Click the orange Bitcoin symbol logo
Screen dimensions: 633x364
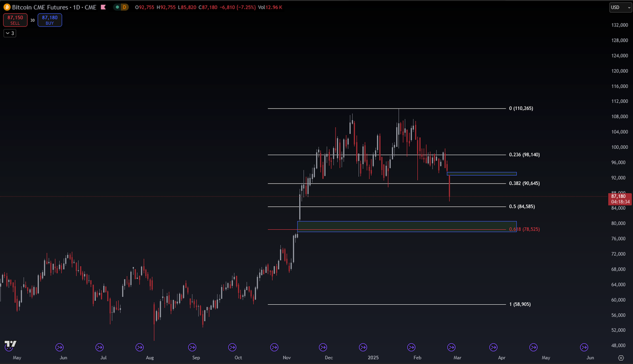pos(7,7)
